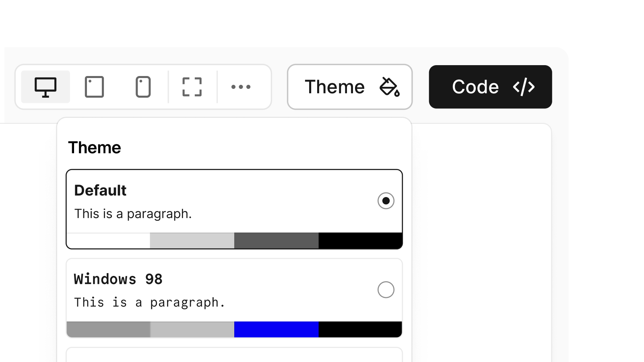Open the more options ellipsis icon
This screenshot has height=362, width=644.
point(240,86)
